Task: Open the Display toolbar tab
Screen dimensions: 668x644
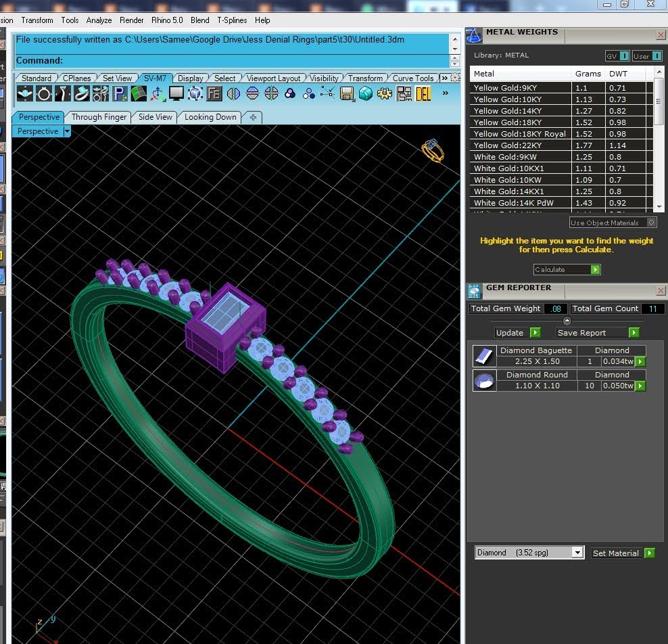Action: tap(191, 78)
